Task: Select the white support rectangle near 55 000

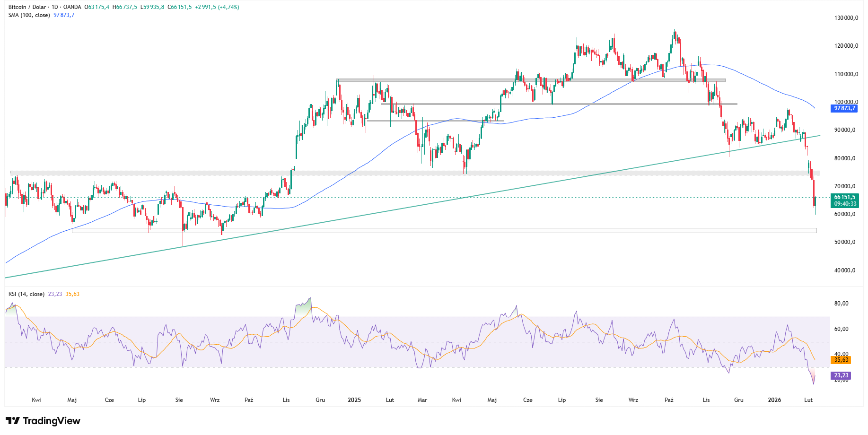Action: point(444,231)
